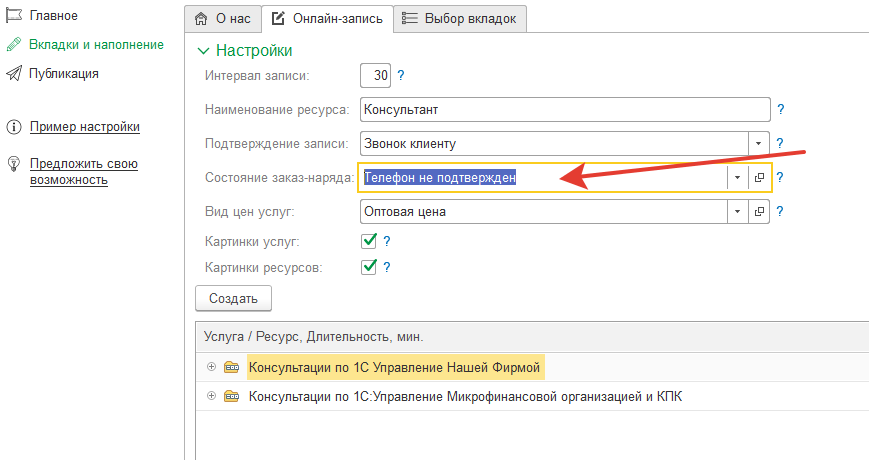Go to Публикация section
869x460 pixels.
click(64, 74)
